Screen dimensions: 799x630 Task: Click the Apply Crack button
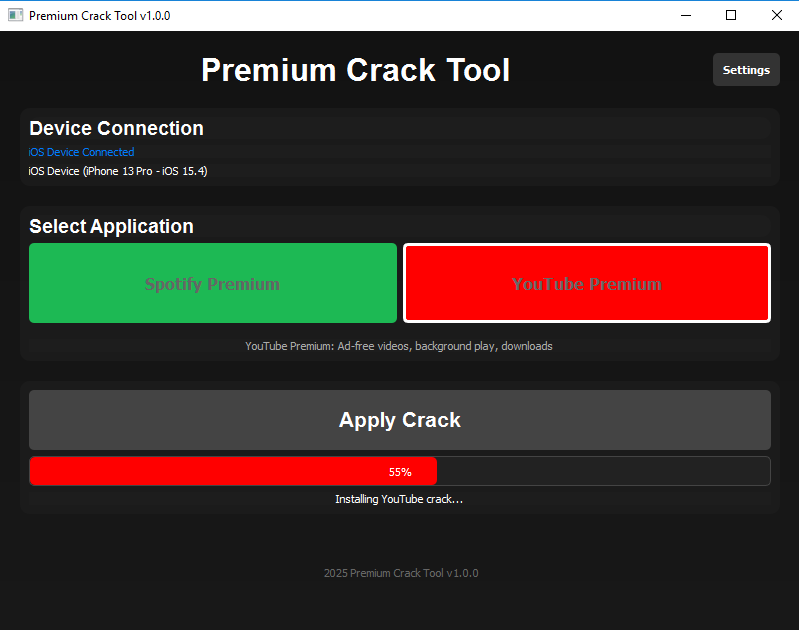click(400, 420)
